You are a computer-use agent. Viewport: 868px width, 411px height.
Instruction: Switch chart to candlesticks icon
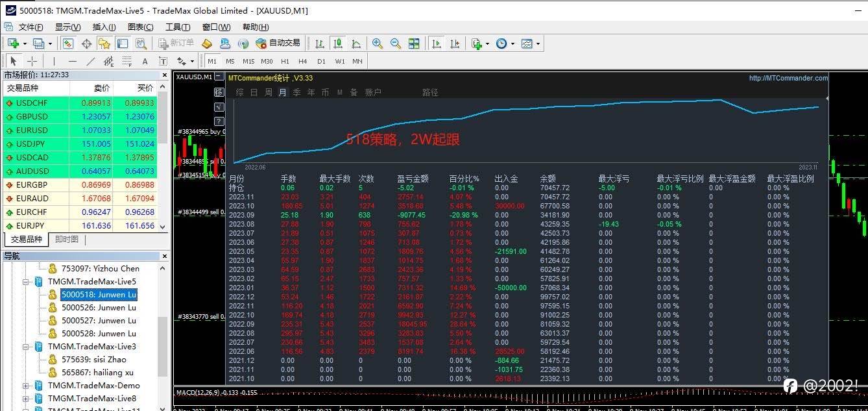(338, 44)
